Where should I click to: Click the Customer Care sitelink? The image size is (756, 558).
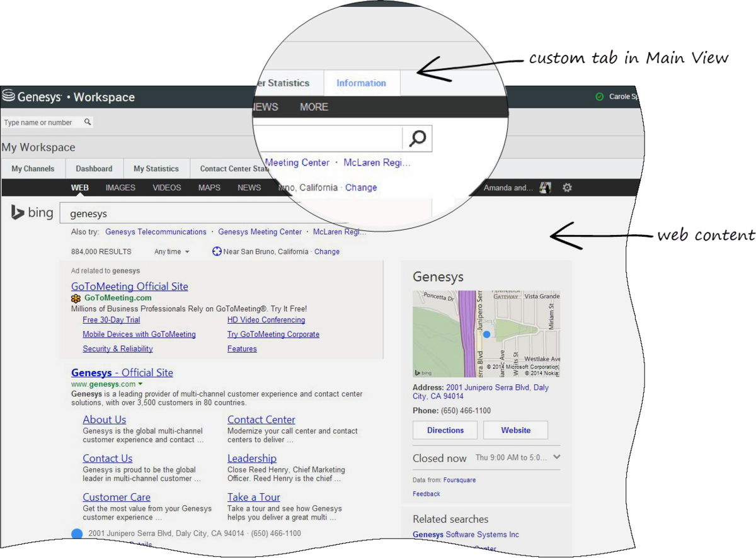117,498
